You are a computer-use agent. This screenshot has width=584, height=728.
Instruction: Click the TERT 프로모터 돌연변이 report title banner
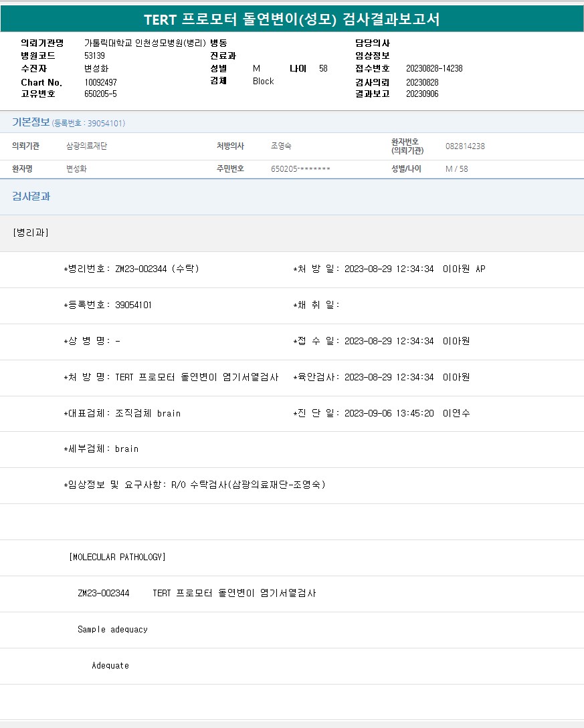292,19
